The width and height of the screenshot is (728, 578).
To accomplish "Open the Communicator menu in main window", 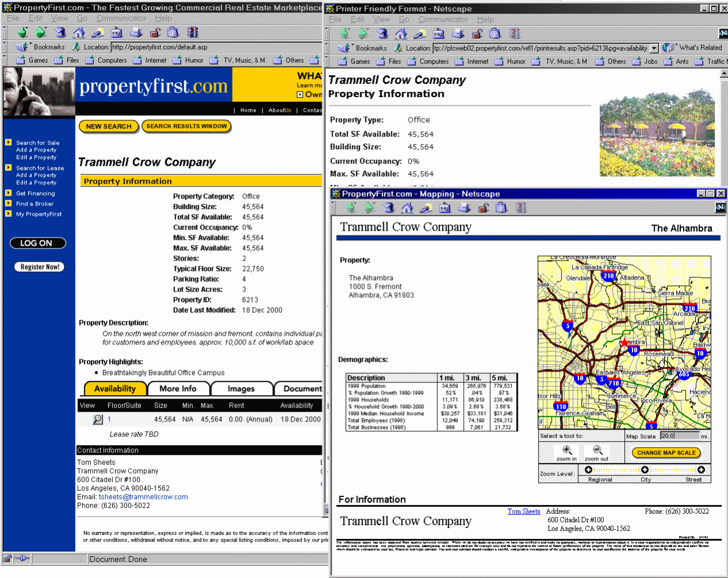I will coord(121,18).
